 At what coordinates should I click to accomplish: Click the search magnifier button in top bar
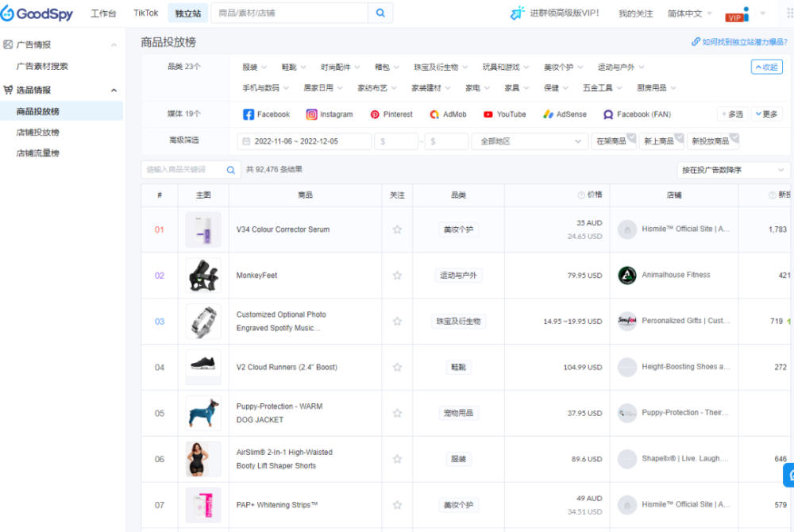click(x=380, y=13)
